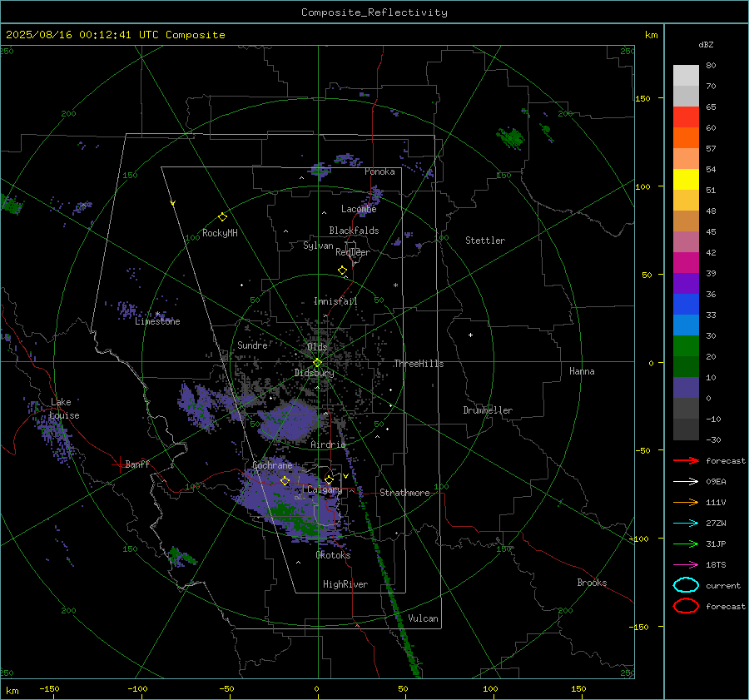Click the green storm cell northwest of Stettler
The image size is (749, 700).
511,137
